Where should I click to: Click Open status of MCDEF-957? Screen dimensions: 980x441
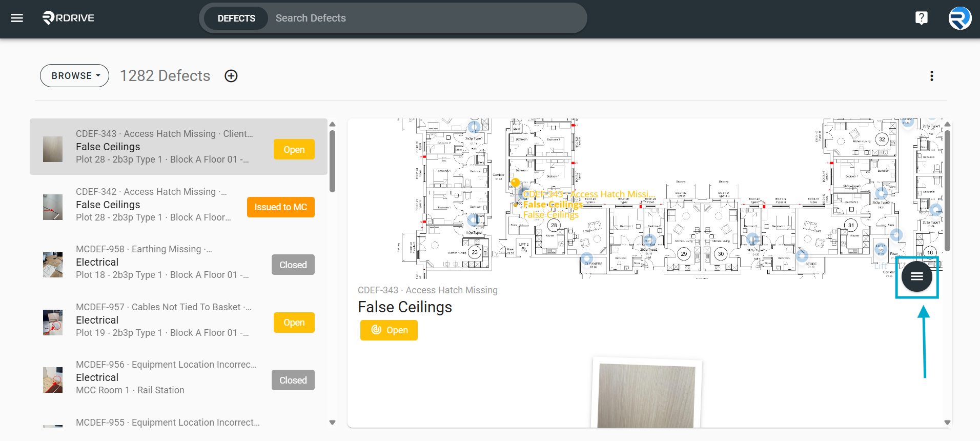coord(294,323)
